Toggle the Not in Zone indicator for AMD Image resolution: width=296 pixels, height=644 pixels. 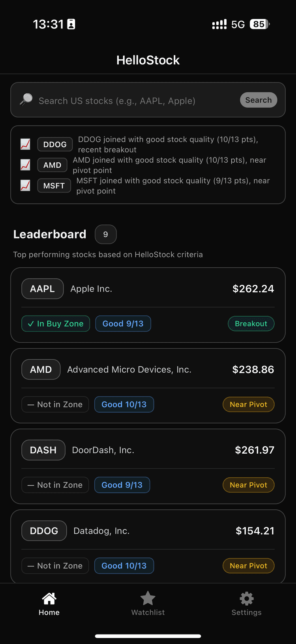coord(55,404)
